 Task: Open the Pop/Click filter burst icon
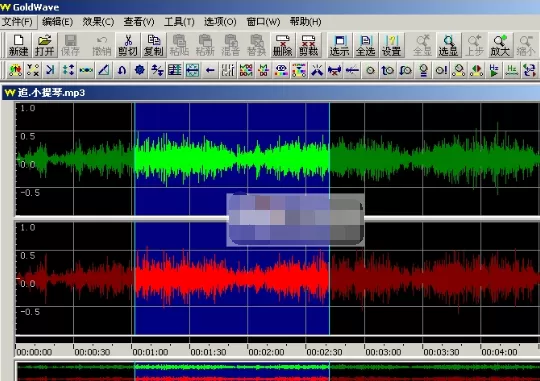pyautogui.click(x=317, y=70)
